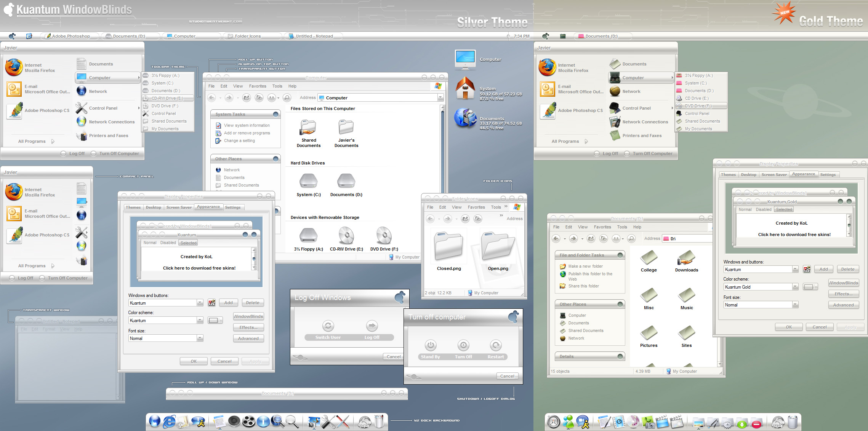Open View menu in Folder Icons window
This screenshot has width=868, height=431.
click(x=456, y=208)
